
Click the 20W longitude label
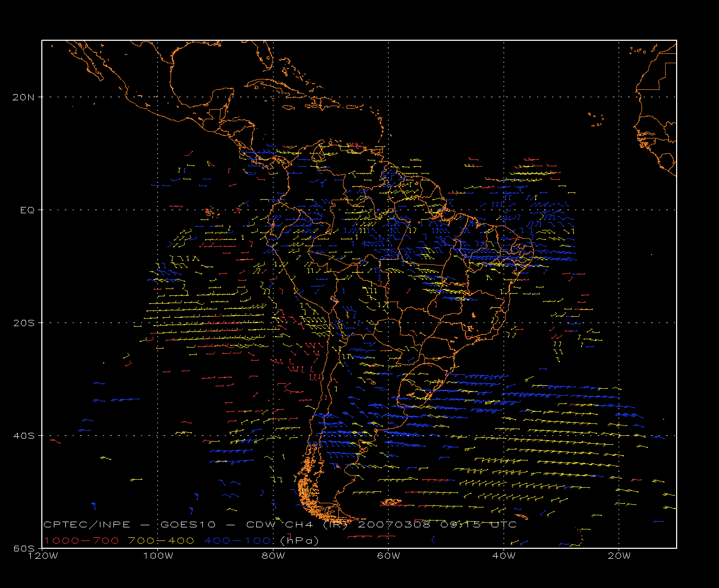[619, 556]
